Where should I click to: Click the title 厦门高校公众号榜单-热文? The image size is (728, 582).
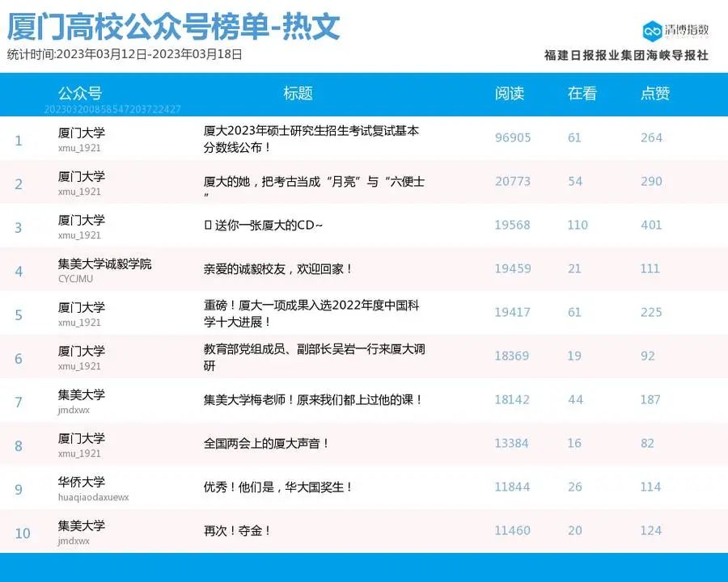(x=174, y=27)
